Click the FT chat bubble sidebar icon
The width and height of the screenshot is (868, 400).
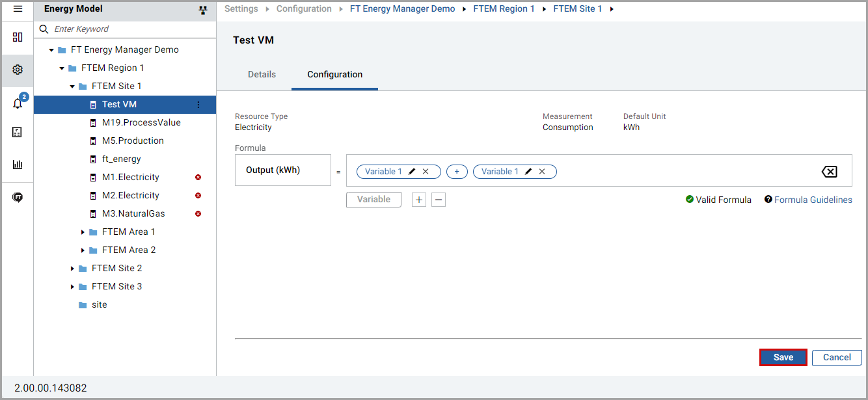[18, 197]
